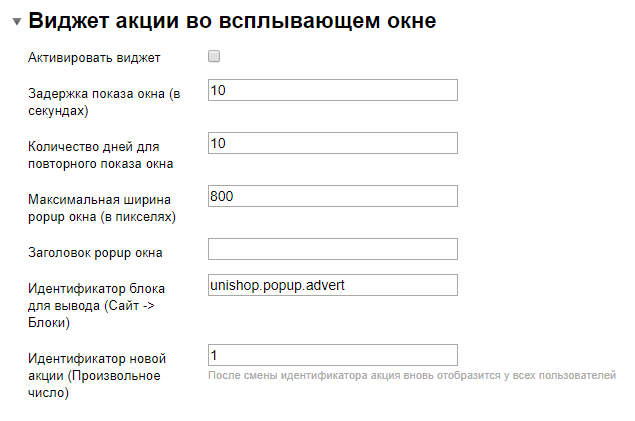Click the value 800 in the width field
635x421 pixels.
click(221, 197)
